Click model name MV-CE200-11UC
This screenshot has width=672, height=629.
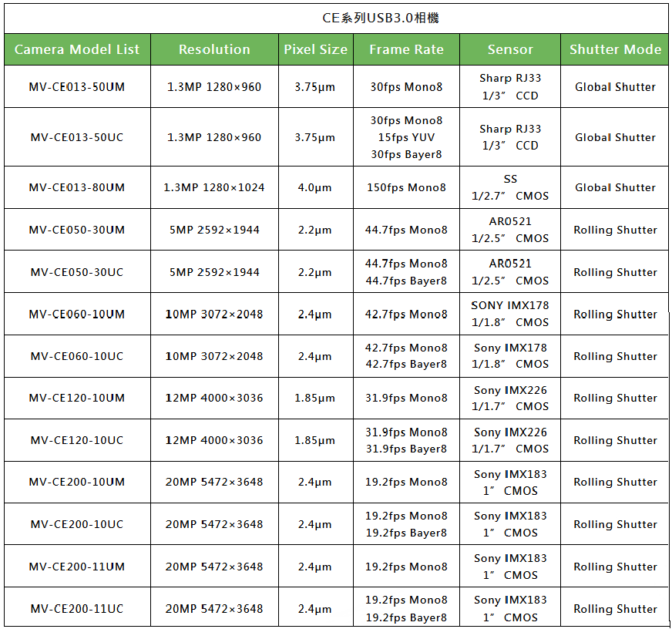tap(77, 608)
